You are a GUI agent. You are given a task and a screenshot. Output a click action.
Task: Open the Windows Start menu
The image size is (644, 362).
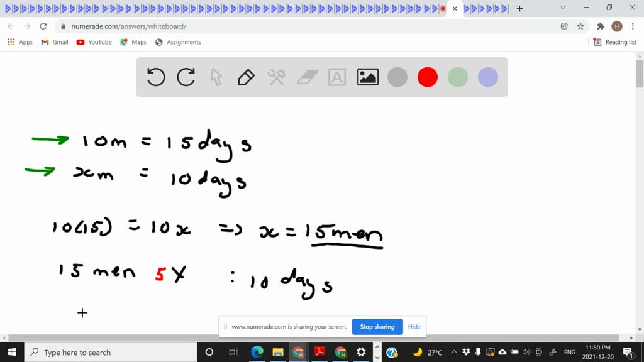coord(12,352)
